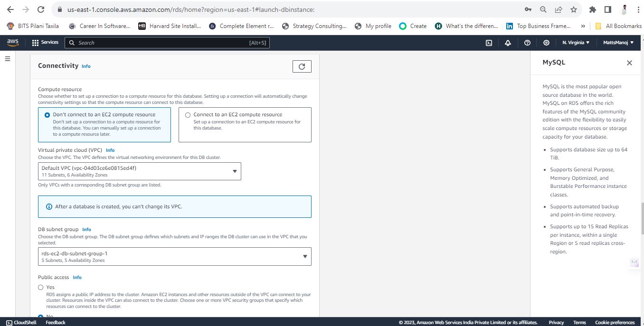Expand the Default VPC dropdown
Image resolution: width=644 pixels, height=326 pixels.
click(x=140, y=171)
